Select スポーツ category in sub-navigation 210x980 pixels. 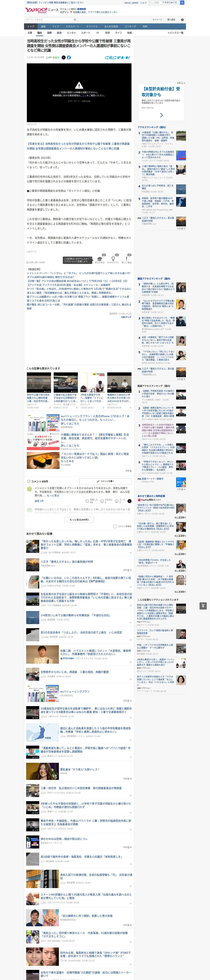click(x=86, y=33)
